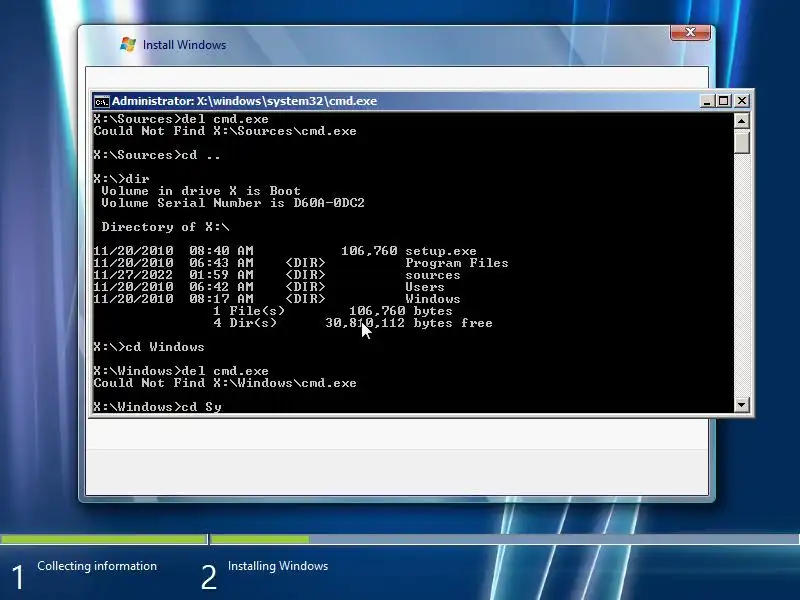
Task: Maximize the cmd.exe window
Action: pyautogui.click(x=723, y=101)
